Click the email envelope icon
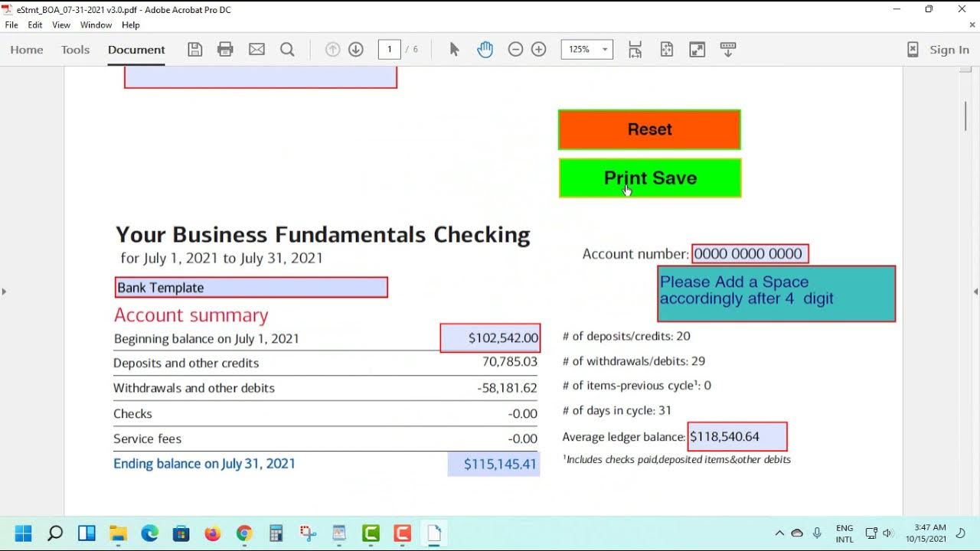Viewport: 980px width, 551px height. [x=256, y=50]
